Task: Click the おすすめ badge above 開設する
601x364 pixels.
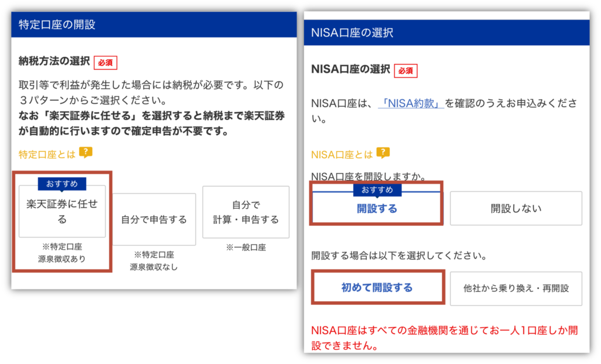Action: click(377, 189)
